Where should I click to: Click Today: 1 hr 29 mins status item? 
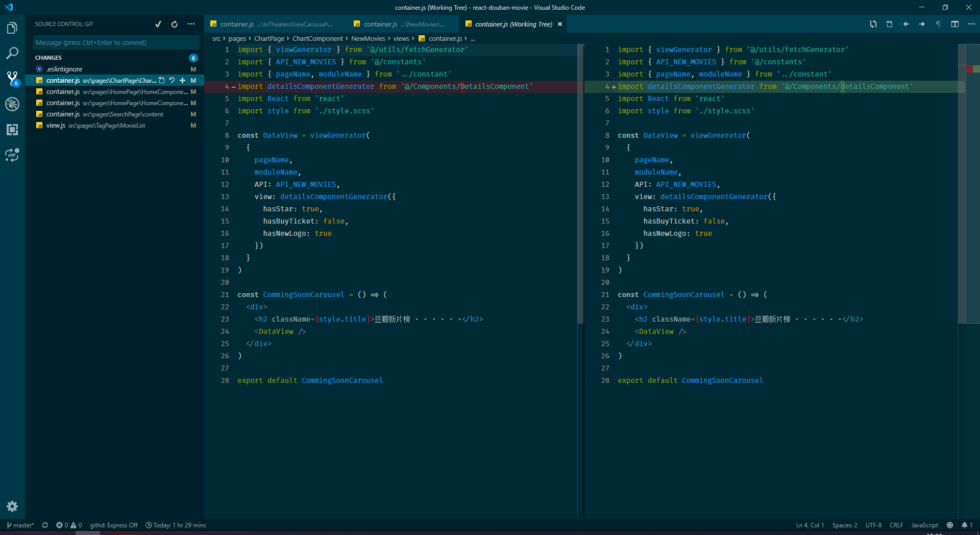176,525
